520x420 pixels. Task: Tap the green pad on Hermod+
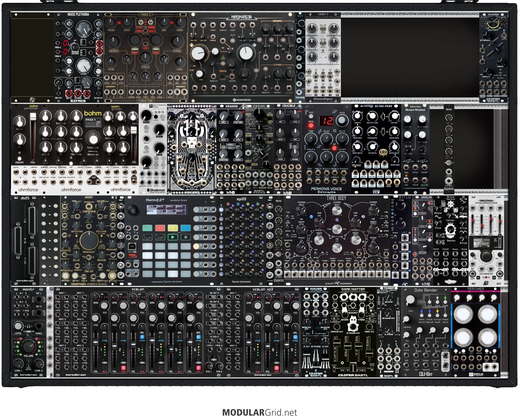(x=148, y=227)
